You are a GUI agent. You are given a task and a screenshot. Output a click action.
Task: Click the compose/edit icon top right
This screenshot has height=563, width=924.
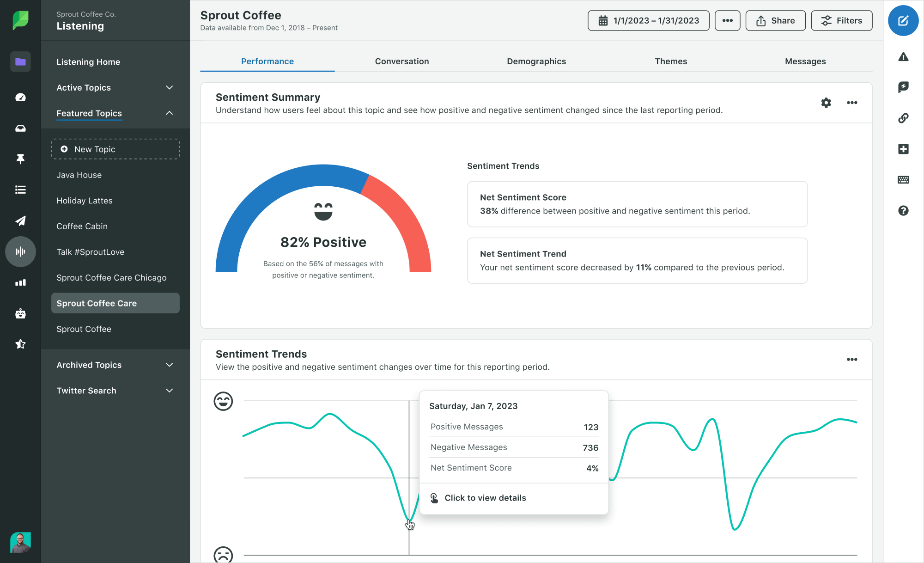[901, 20]
